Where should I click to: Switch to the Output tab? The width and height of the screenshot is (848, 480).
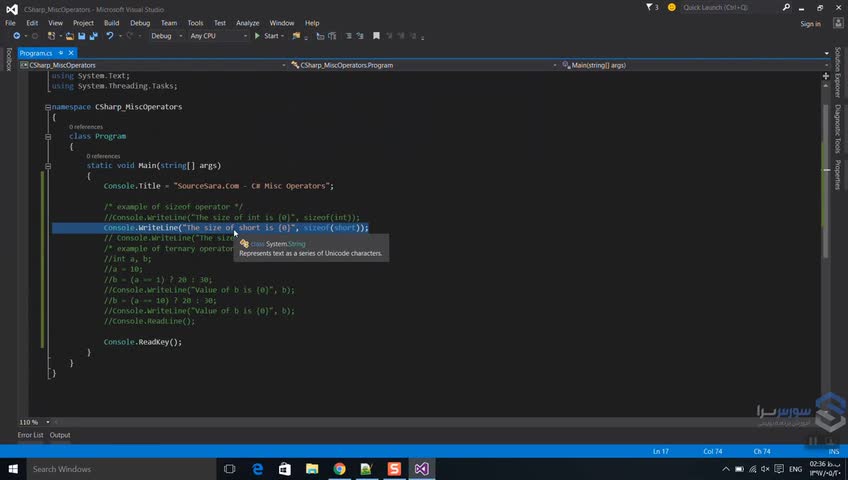(x=60, y=435)
